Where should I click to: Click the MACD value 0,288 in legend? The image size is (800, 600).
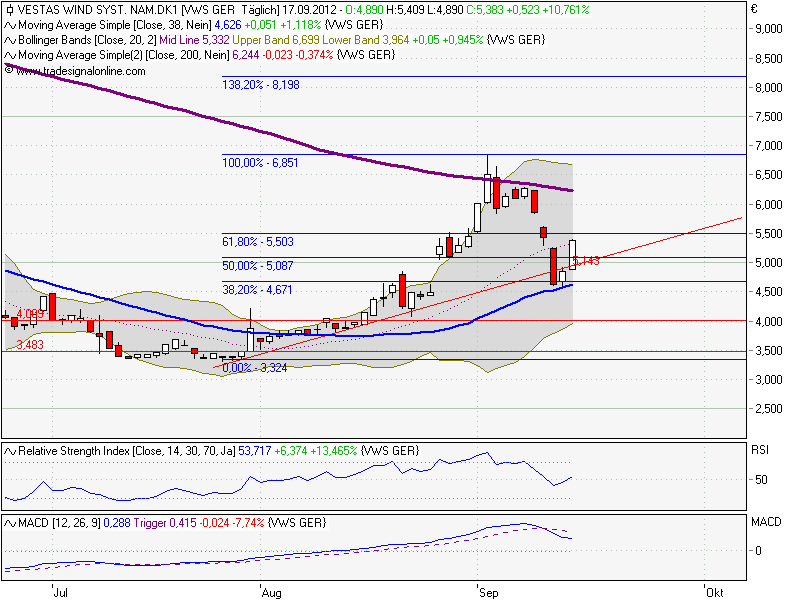[x=117, y=523]
